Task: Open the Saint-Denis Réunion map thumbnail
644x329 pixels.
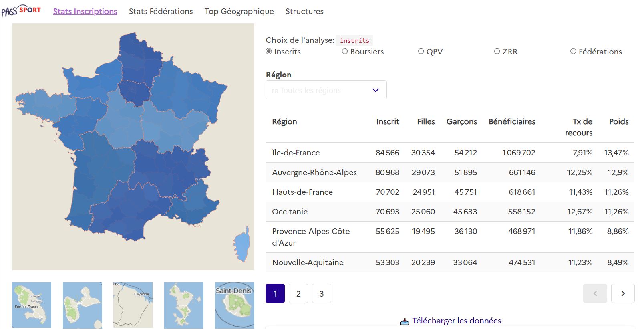Action: click(x=234, y=305)
